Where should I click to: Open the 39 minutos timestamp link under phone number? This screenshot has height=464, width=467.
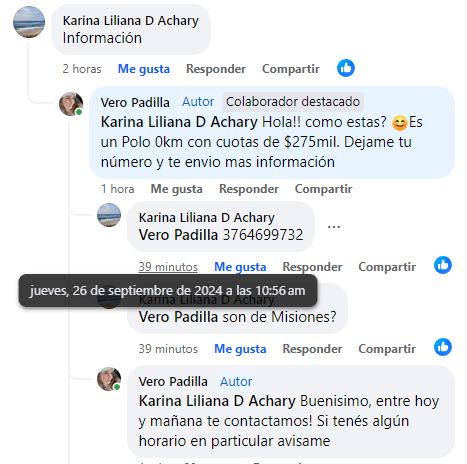tap(168, 267)
